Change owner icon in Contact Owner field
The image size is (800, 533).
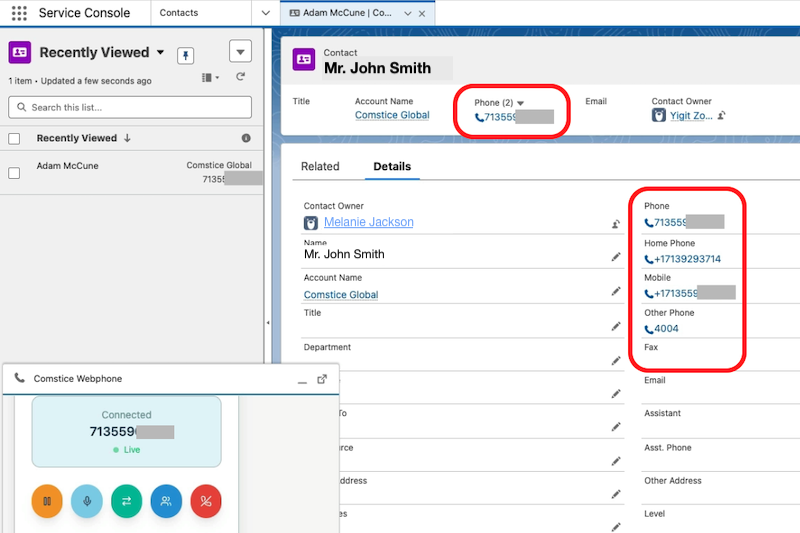point(616,224)
